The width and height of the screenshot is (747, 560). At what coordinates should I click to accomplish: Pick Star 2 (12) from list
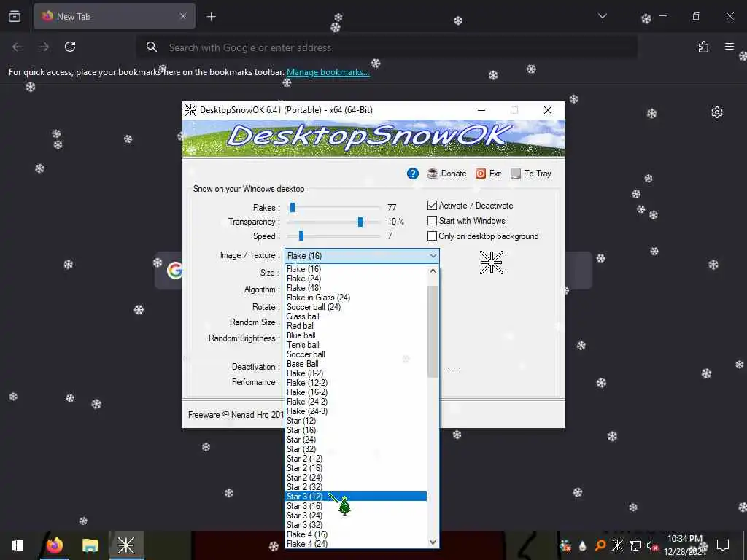(356, 459)
